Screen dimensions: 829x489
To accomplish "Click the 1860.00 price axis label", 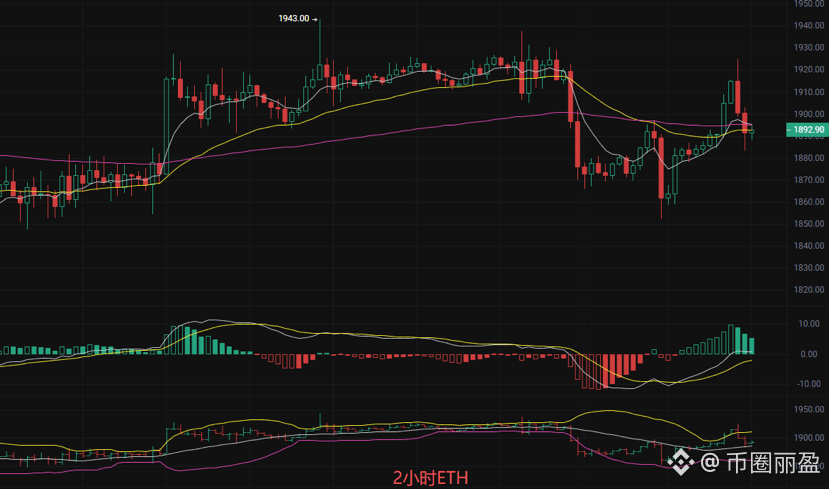I will [x=809, y=201].
